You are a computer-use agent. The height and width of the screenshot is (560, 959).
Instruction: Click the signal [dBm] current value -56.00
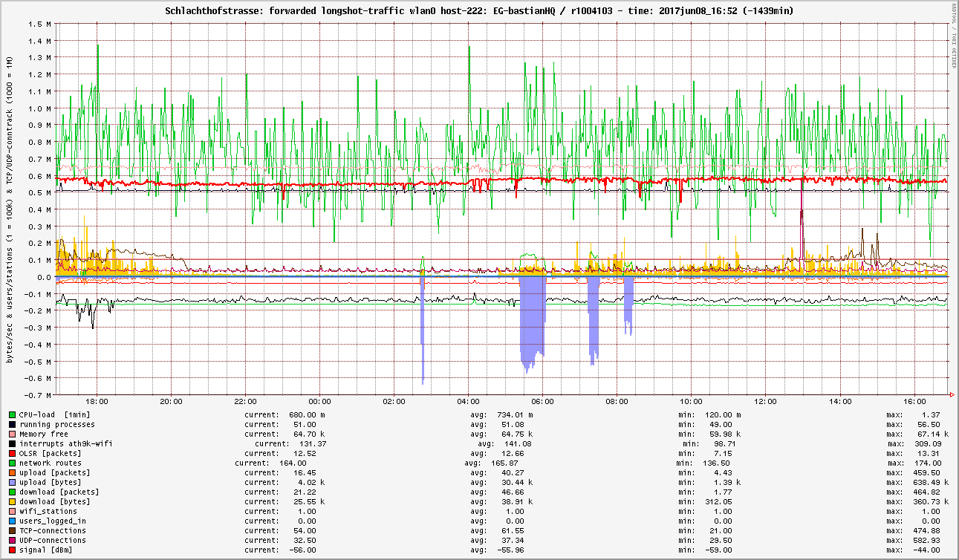pos(302,550)
